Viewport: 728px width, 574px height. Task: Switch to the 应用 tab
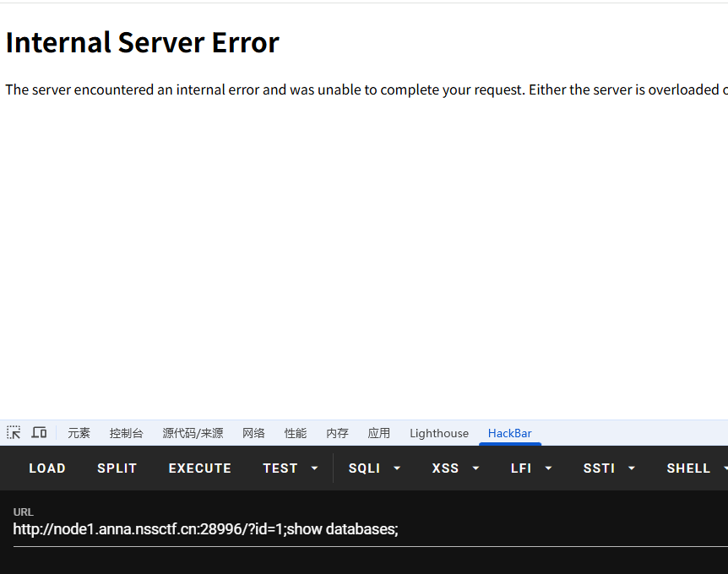379,433
